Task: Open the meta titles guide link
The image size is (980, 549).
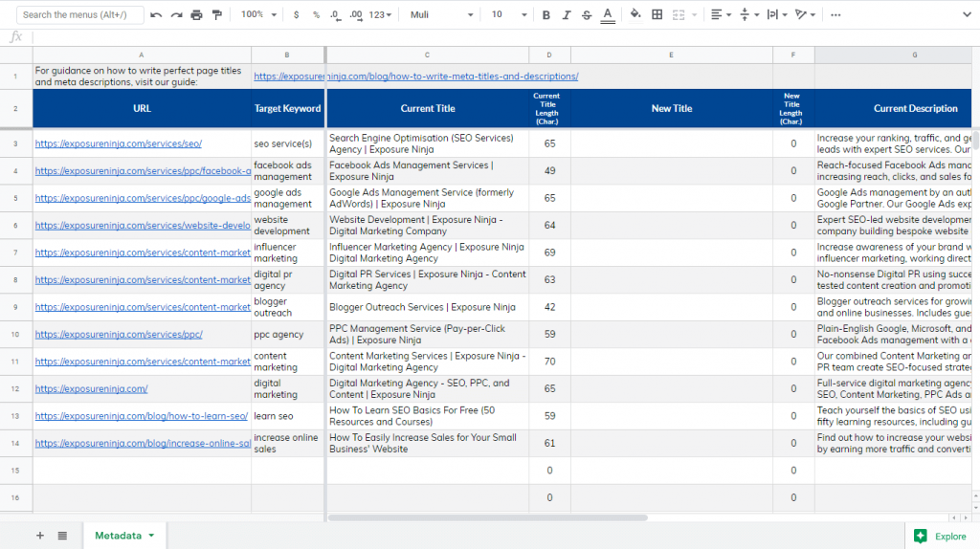Action: pyautogui.click(x=415, y=77)
